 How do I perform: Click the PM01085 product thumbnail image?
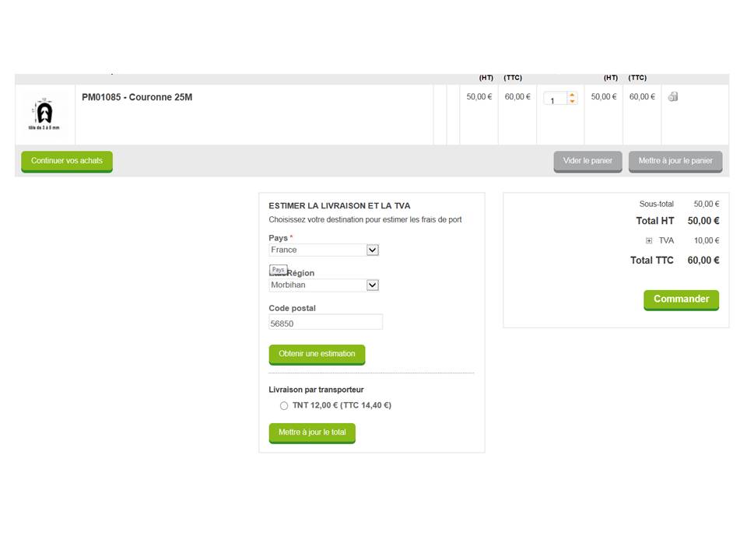point(44,114)
